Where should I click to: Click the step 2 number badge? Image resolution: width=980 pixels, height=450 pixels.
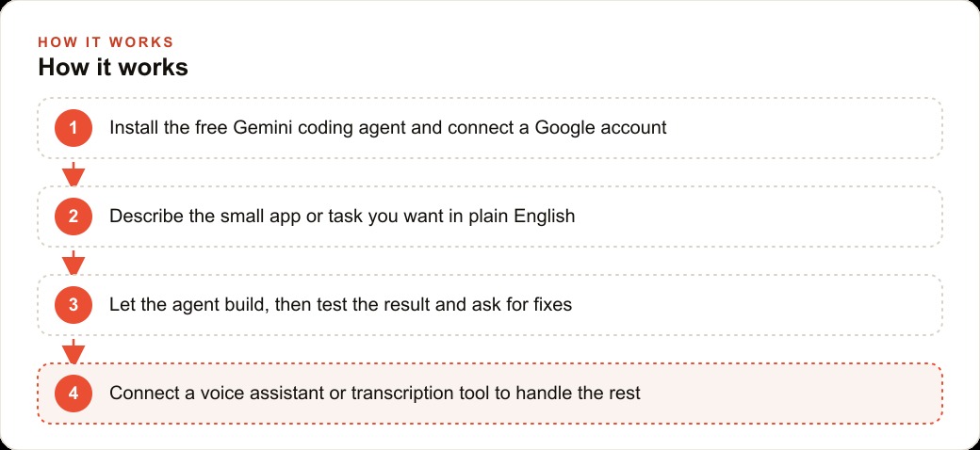point(73,217)
